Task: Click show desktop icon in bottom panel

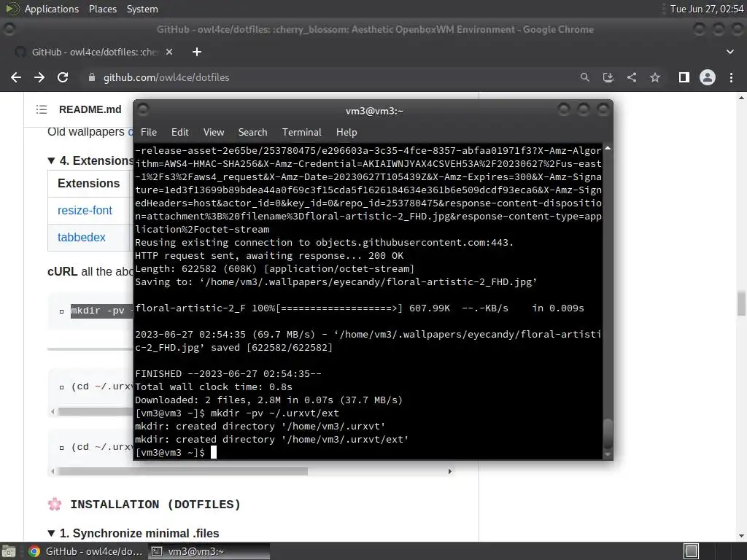Action: (x=9, y=551)
